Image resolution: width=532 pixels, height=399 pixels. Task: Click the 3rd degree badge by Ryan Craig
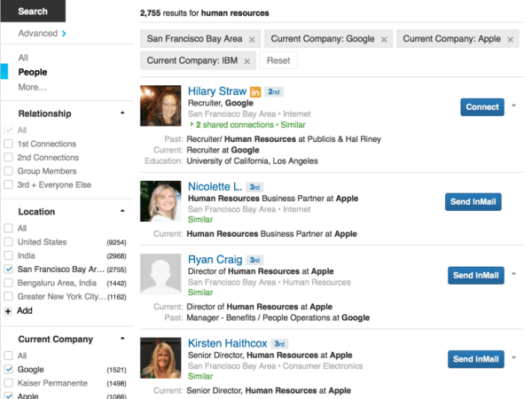[x=254, y=260]
